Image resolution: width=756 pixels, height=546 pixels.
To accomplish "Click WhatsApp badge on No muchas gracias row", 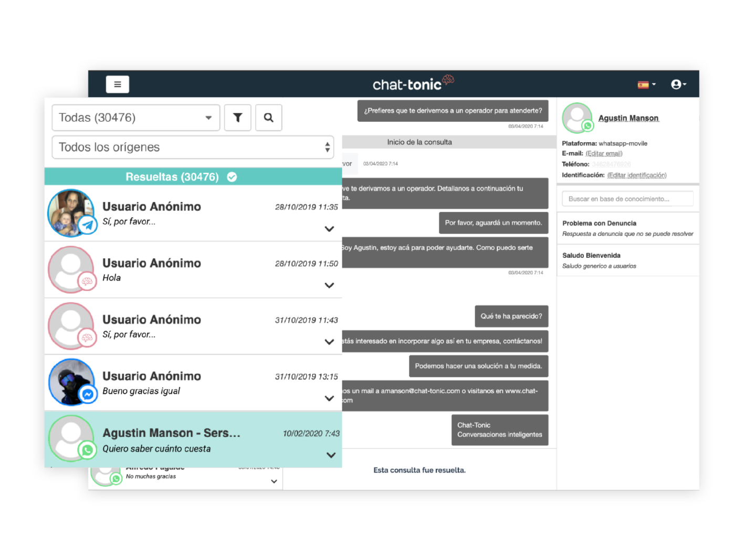I will tap(116, 479).
